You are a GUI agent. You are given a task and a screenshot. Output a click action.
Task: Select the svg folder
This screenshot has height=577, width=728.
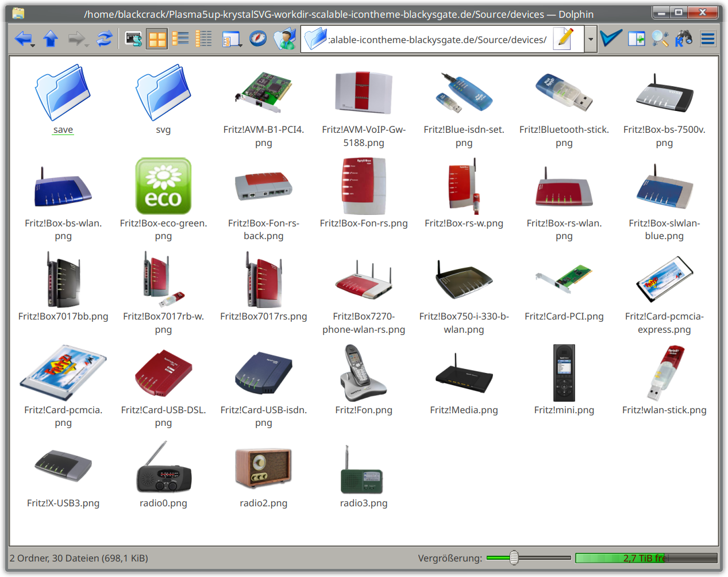[x=163, y=92]
